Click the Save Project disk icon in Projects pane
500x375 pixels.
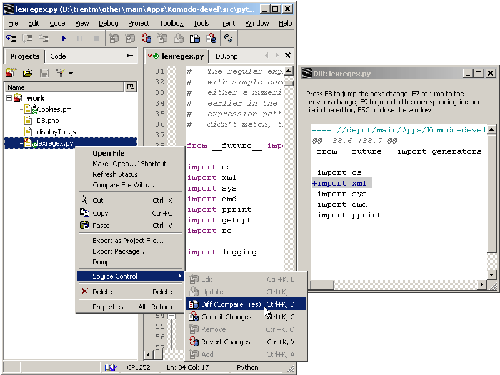pos(44,73)
